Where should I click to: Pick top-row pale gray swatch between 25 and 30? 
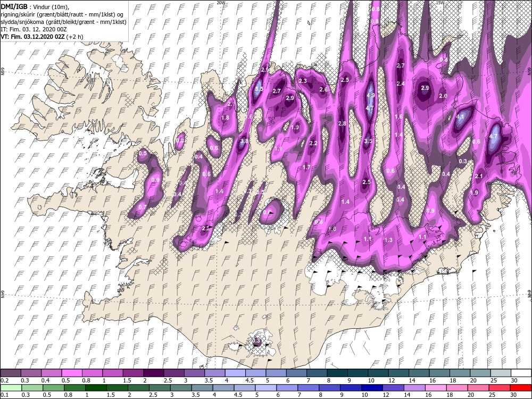point(501,373)
